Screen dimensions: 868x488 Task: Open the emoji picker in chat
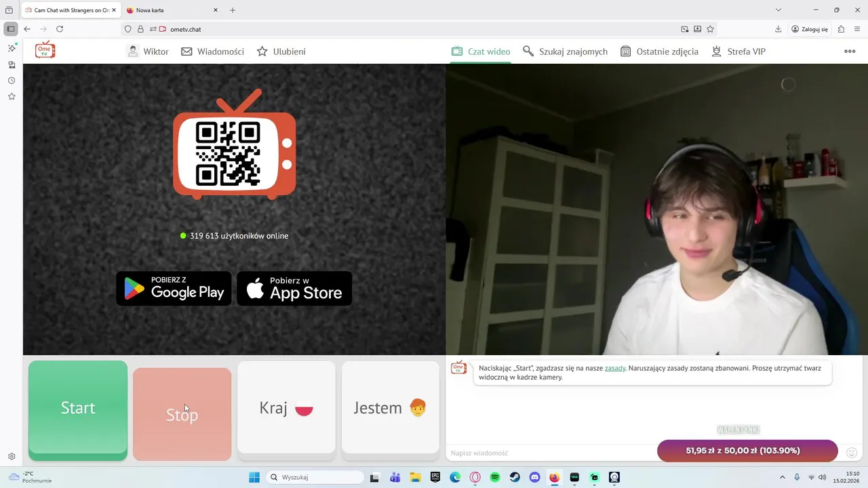click(x=852, y=453)
